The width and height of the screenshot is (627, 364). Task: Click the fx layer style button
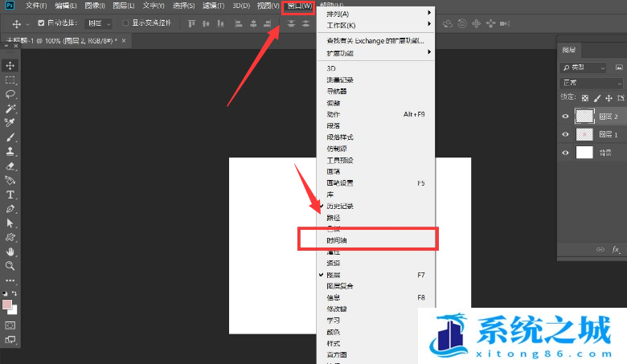(x=616, y=250)
